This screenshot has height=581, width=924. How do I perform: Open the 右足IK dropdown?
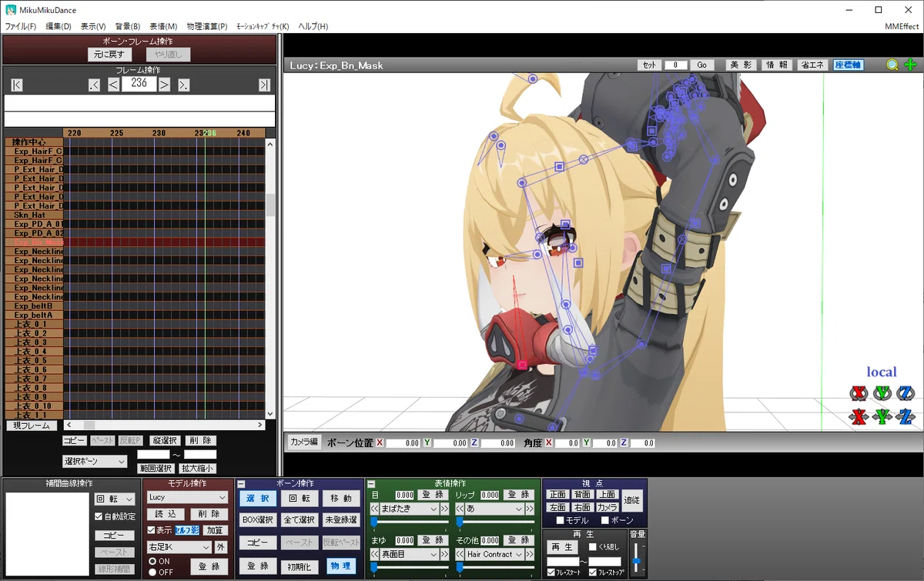coord(179,547)
